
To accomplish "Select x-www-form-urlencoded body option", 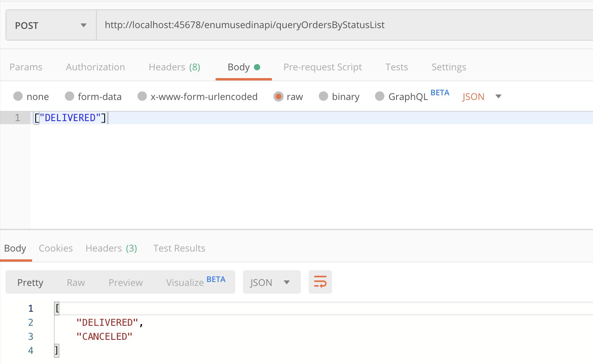I will 142,96.
